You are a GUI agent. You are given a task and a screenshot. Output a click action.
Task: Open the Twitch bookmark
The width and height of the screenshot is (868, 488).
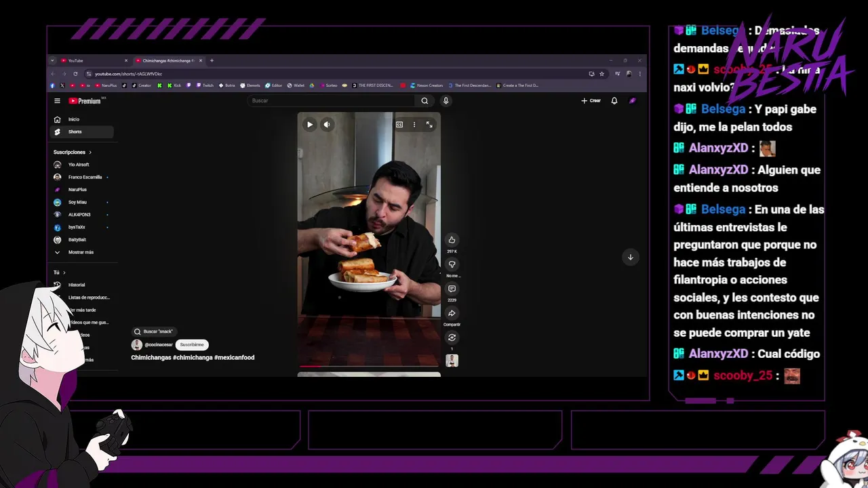(205, 85)
